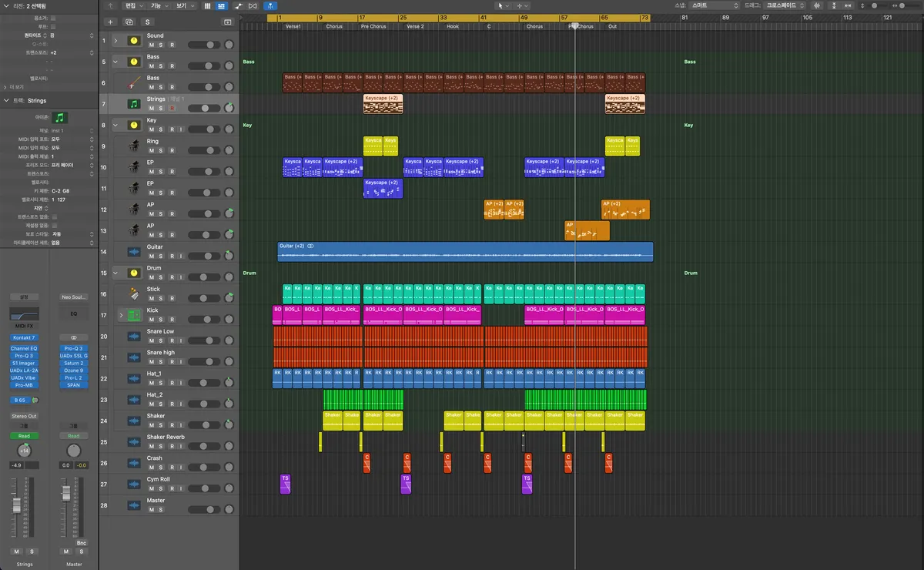
Task: Click the Stereo Out output slot
Action: point(25,416)
